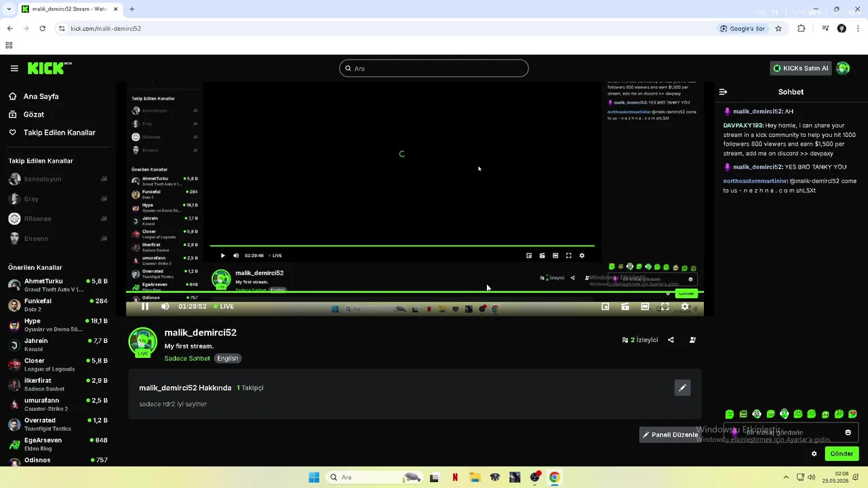The height and width of the screenshot is (488, 868).
Task: Open recommended channel Hype
Action: [58, 325]
